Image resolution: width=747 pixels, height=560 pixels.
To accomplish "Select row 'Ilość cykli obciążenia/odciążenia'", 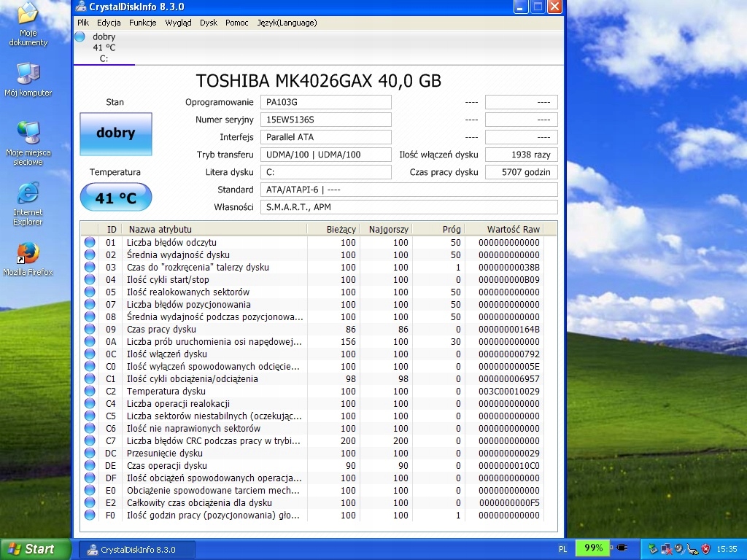I will tap(312, 378).
